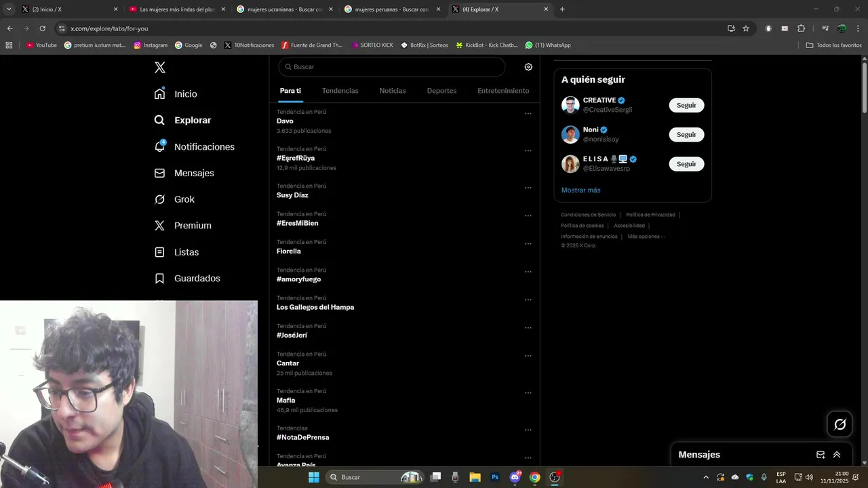
Task: Switch to the Deportes tab
Action: click(x=441, y=91)
